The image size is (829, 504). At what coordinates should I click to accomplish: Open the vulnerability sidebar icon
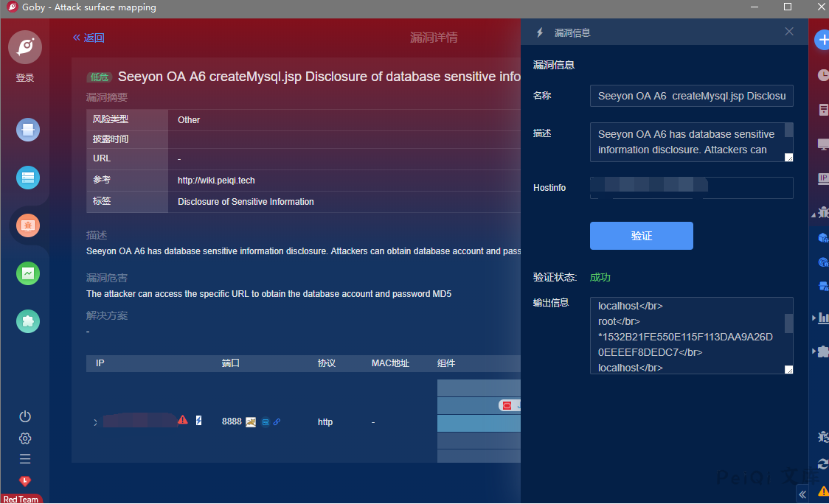click(28, 225)
